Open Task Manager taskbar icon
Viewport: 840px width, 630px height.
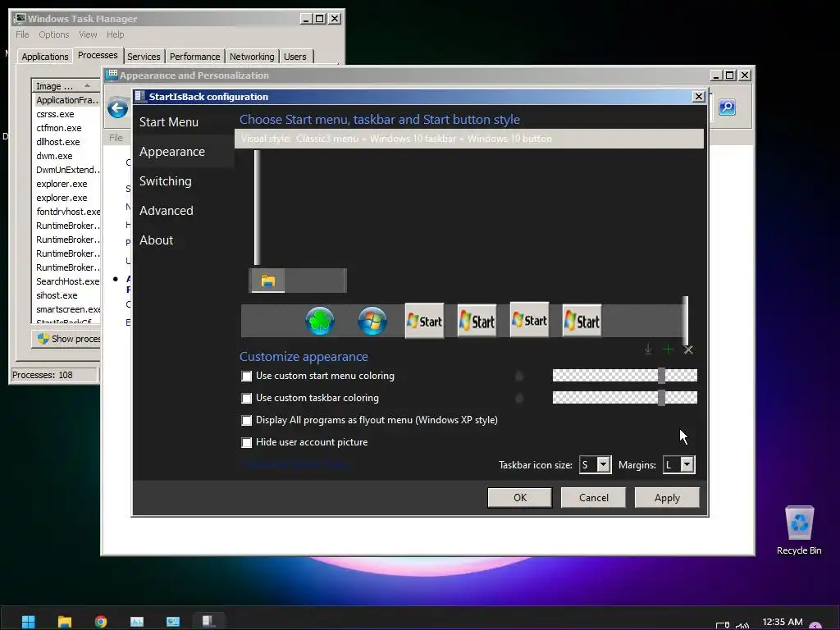(x=137, y=622)
